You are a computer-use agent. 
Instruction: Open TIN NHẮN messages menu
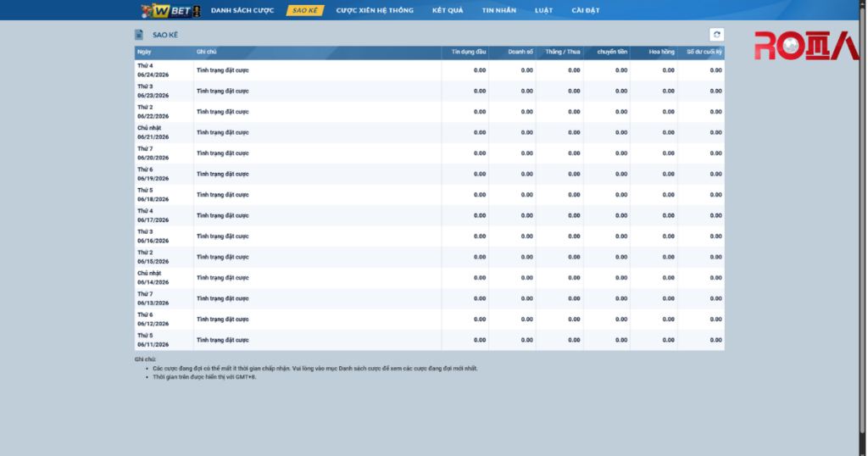[498, 10]
